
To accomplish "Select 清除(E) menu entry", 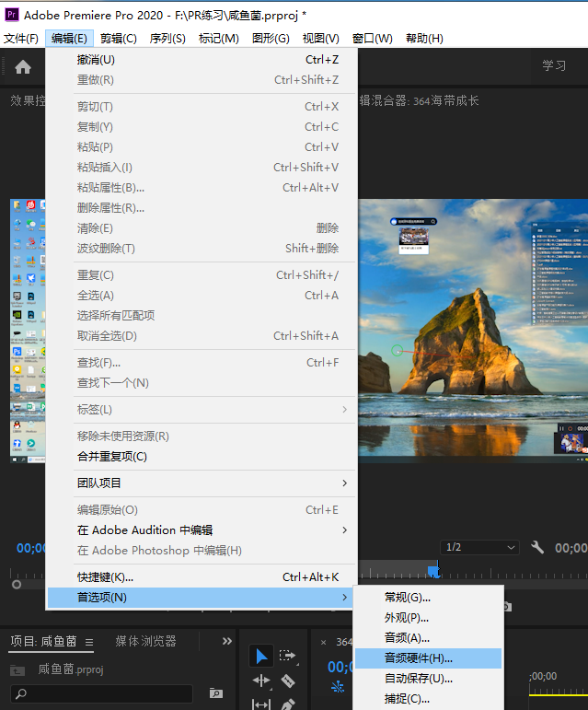I will click(x=201, y=227).
